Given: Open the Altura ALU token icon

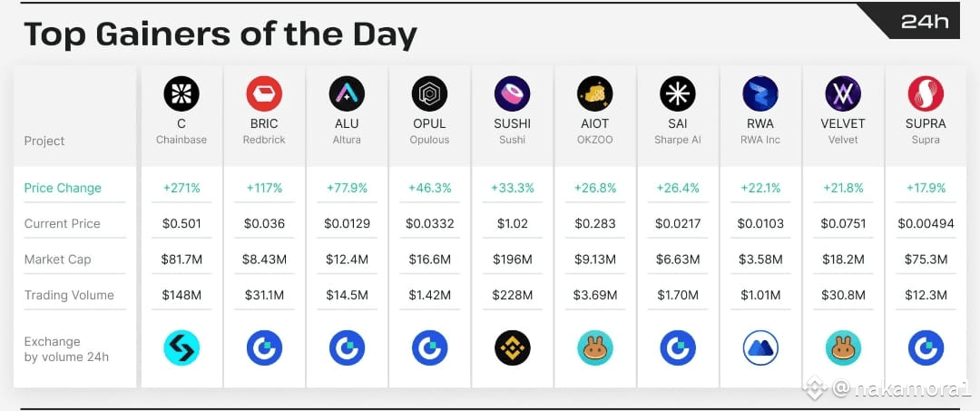Looking at the screenshot, I should tap(347, 93).
